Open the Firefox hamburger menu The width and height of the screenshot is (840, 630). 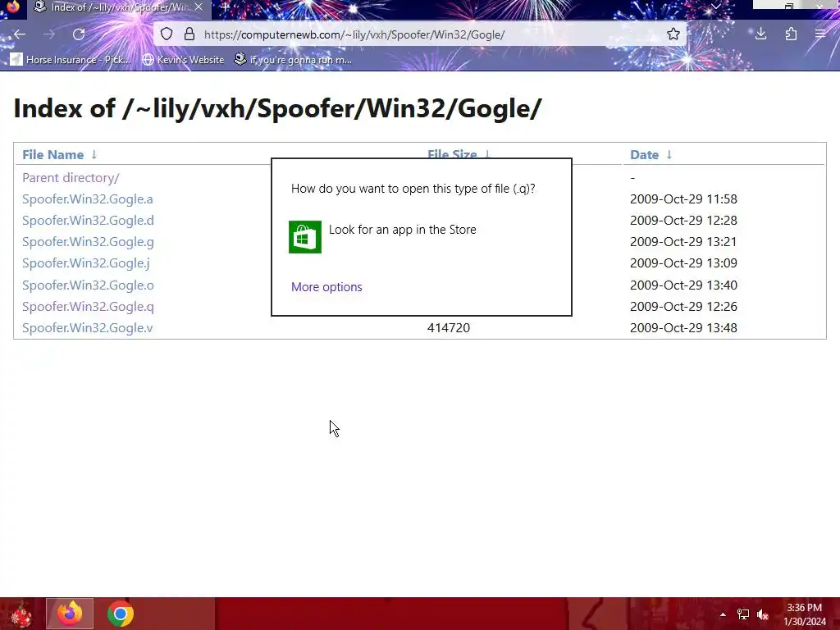coord(820,34)
